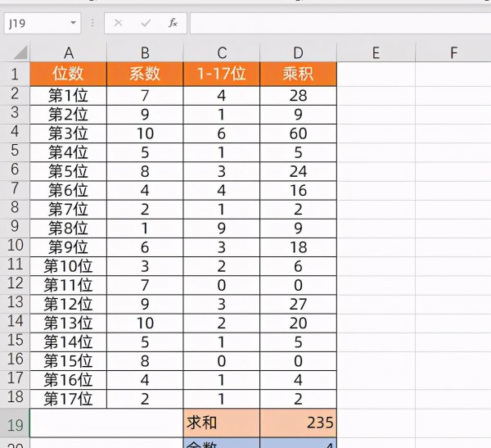Select row 1 header
Image resolution: width=491 pixels, height=448 pixels.
15,74
